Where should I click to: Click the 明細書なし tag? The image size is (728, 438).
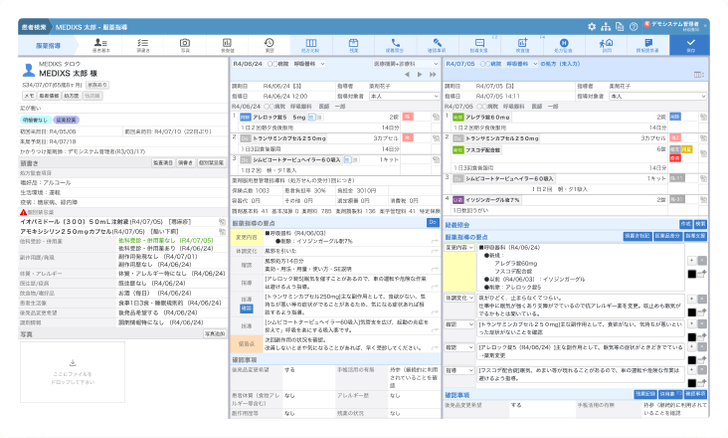pyautogui.click(x=35, y=120)
